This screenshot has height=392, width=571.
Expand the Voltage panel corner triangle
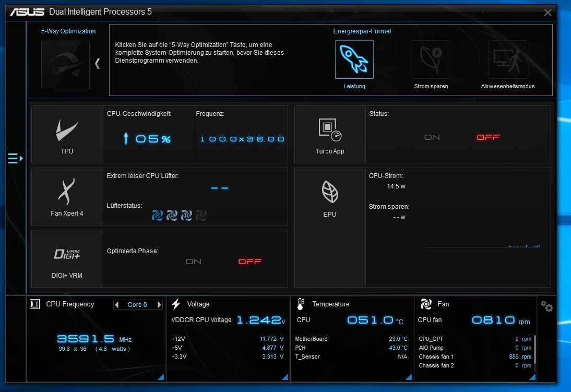[x=285, y=377]
